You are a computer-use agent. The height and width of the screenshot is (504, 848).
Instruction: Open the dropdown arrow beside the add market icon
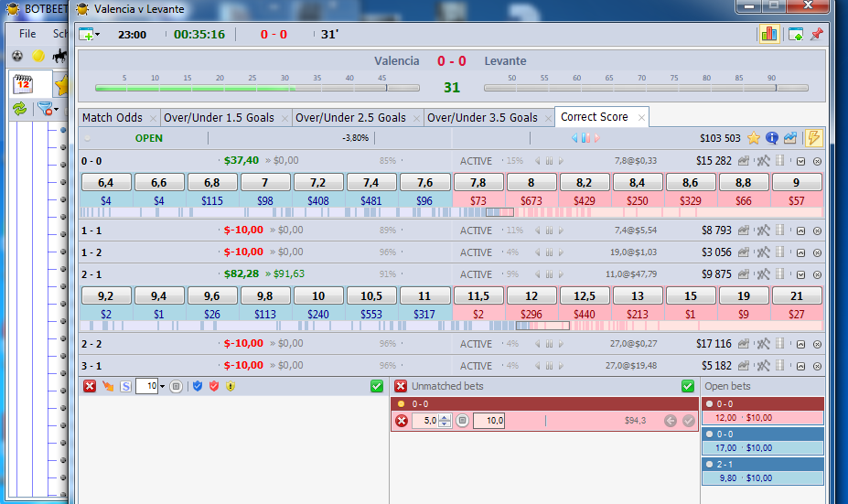(x=97, y=34)
